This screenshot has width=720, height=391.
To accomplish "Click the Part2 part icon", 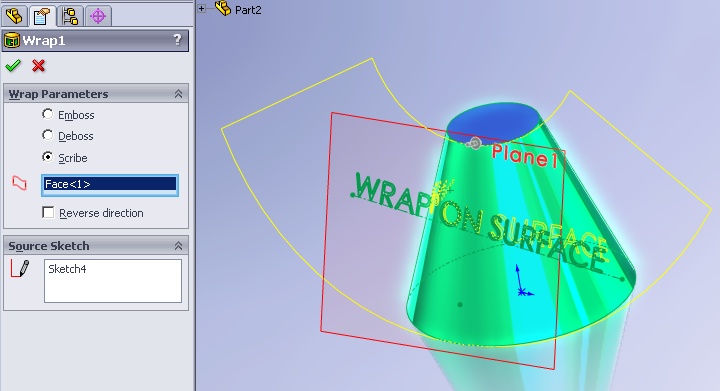I will (223, 8).
